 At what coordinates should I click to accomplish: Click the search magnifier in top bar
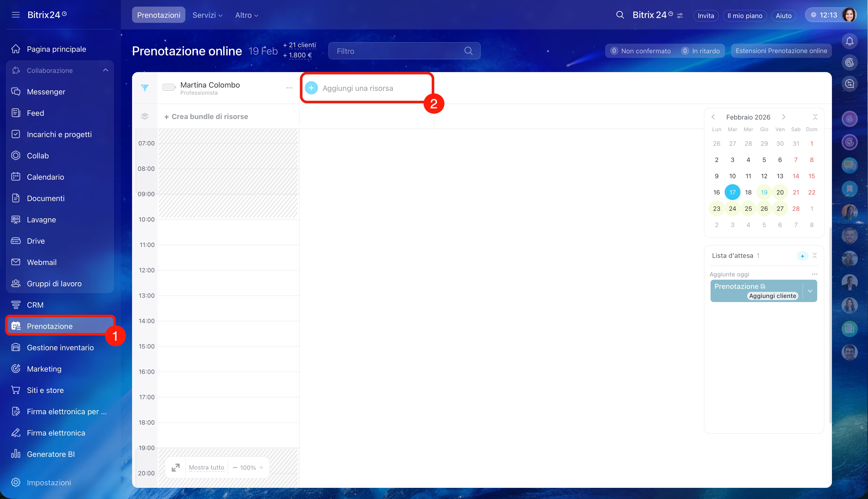click(620, 15)
